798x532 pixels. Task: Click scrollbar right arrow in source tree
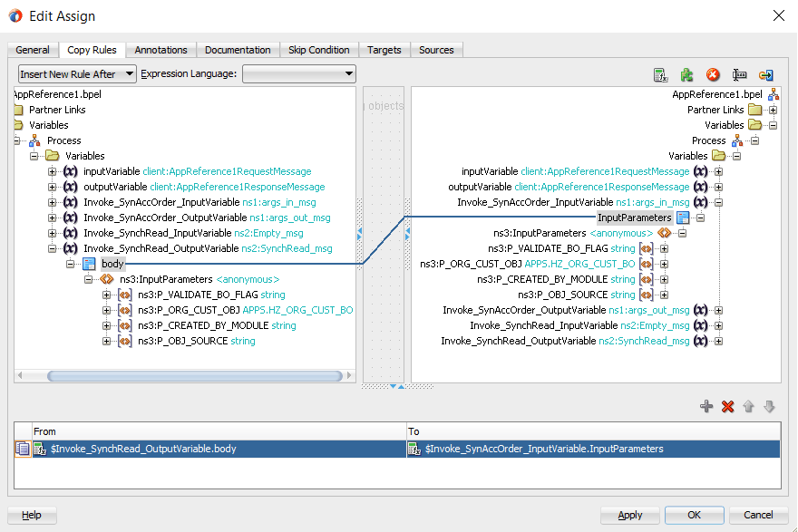coord(349,376)
